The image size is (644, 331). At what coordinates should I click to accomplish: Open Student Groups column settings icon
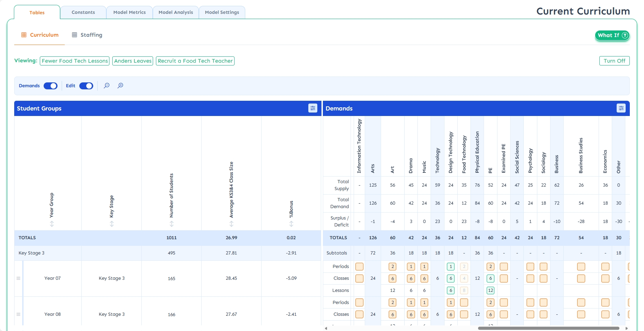tap(312, 108)
